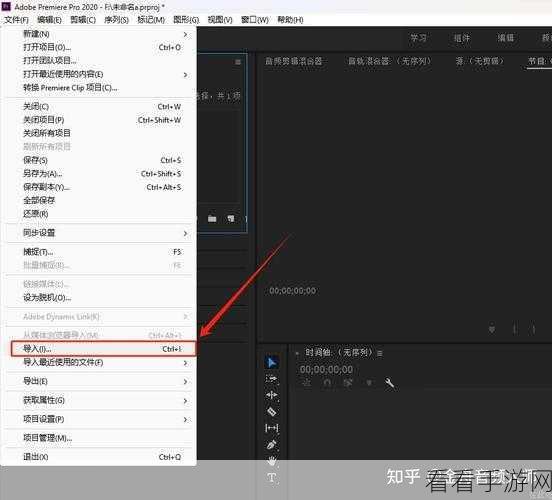Choose 转换 Premiere Clip 项目(C)...
552x500 pixels.
coord(100,88)
